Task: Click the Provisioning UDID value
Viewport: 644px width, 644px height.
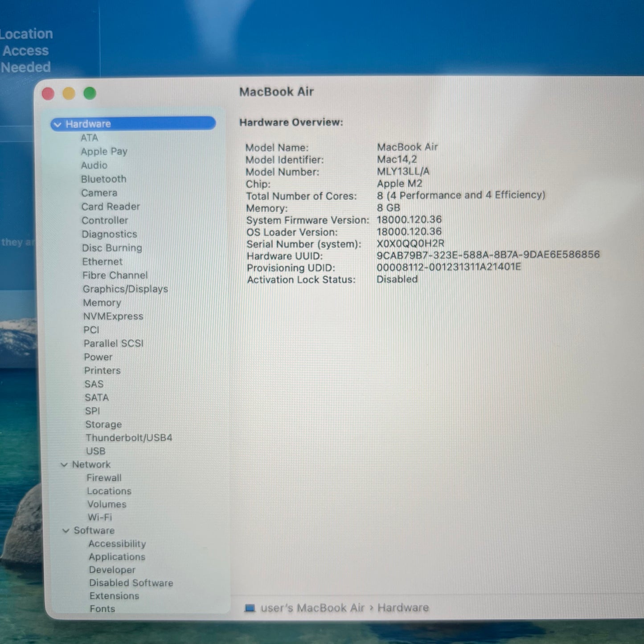Action: (449, 267)
